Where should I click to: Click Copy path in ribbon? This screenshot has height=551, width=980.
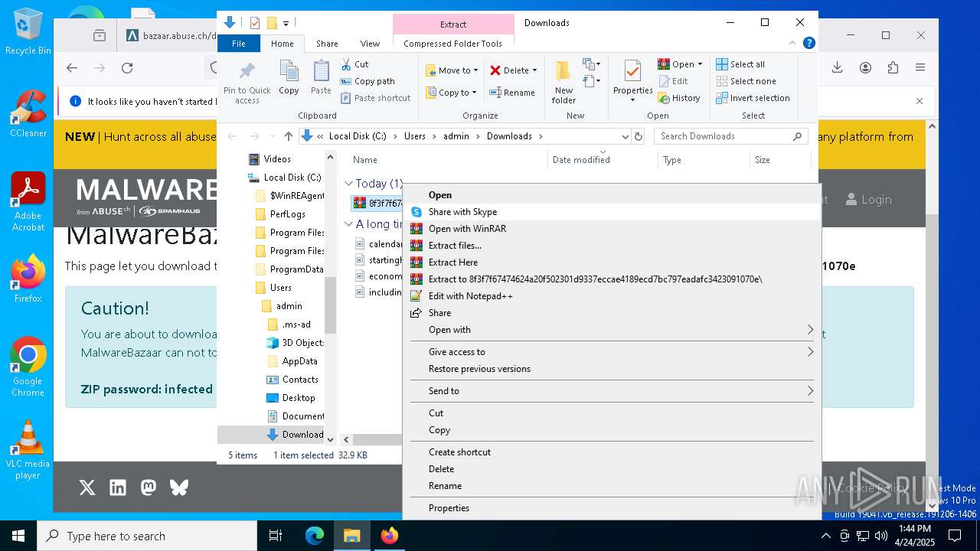[367, 81]
